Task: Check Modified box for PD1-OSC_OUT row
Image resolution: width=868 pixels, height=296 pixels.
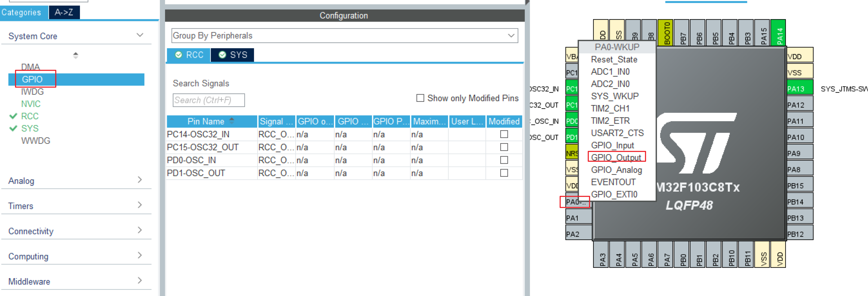Action: coord(504,173)
